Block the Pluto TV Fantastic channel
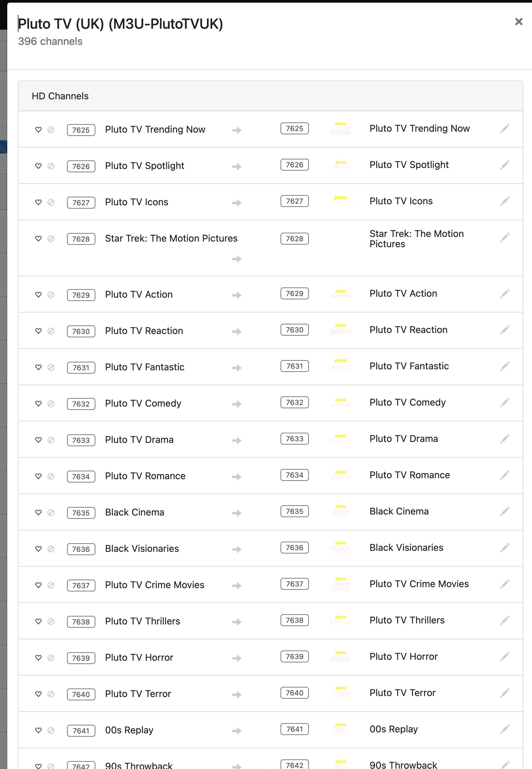This screenshot has width=532, height=769. [x=51, y=367]
